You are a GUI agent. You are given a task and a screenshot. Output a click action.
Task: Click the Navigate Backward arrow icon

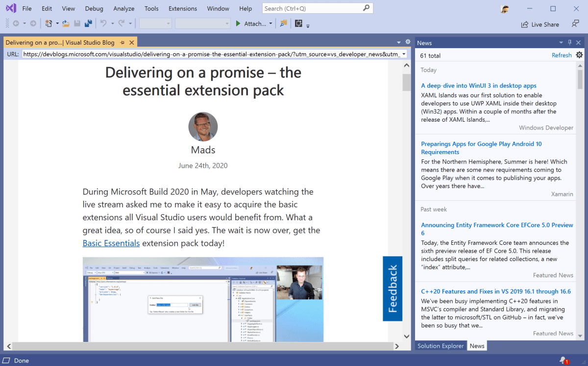coord(16,24)
